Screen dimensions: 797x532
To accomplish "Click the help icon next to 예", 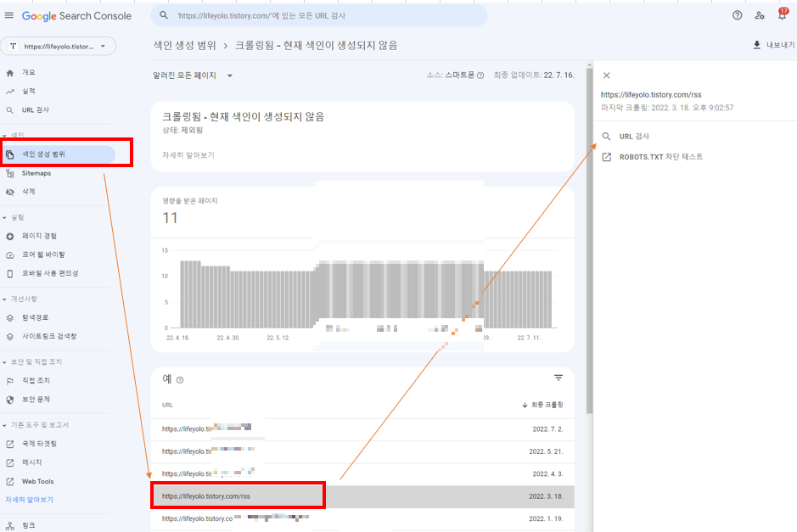I will [x=179, y=379].
